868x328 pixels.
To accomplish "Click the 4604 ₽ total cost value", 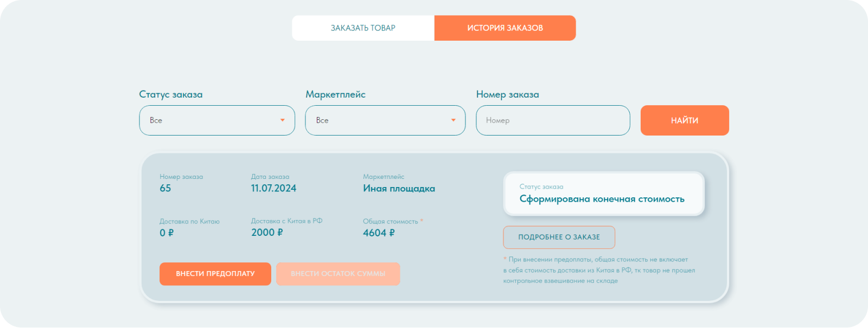I will (x=379, y=233).
